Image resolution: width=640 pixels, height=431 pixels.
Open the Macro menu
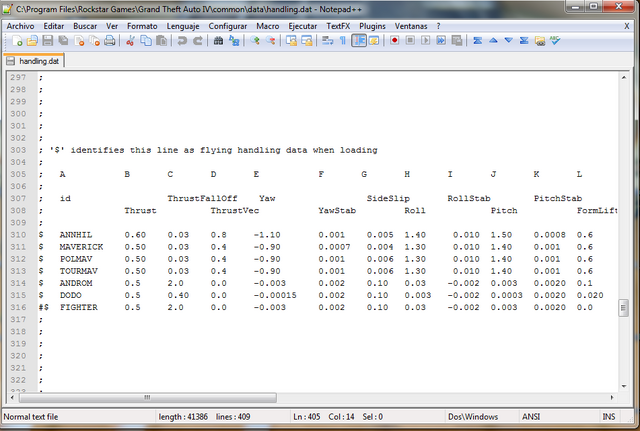tap(268, 26)
